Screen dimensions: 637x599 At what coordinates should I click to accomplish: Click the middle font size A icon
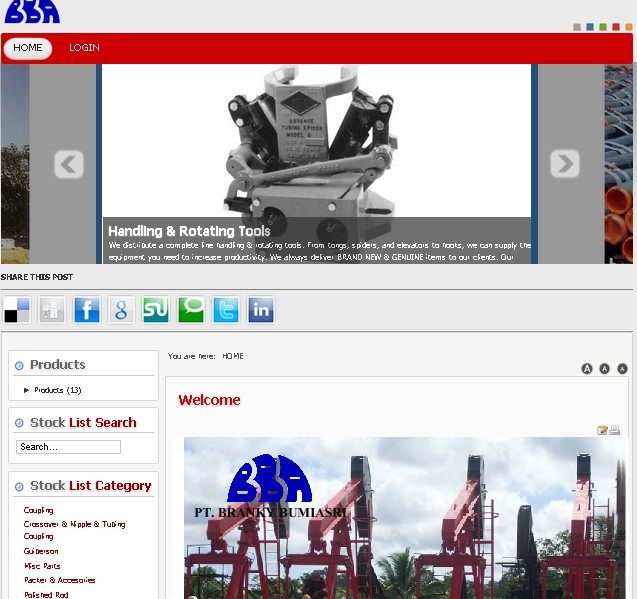coord(604,369)
